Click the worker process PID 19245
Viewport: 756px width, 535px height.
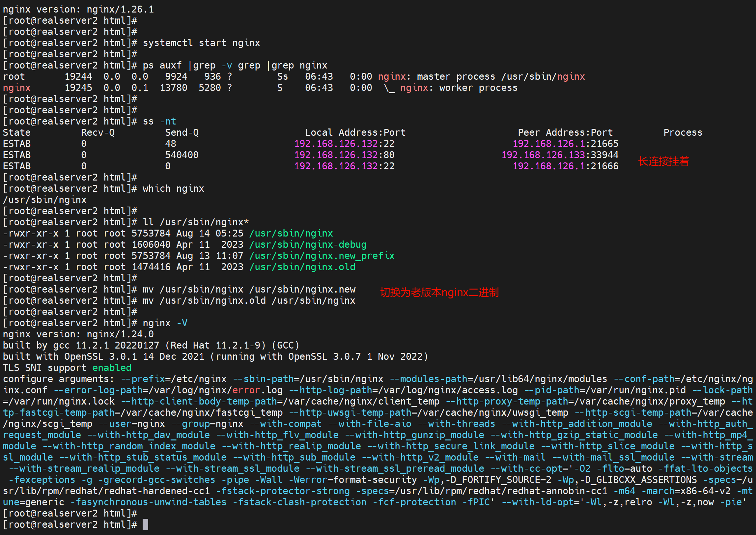78,88
